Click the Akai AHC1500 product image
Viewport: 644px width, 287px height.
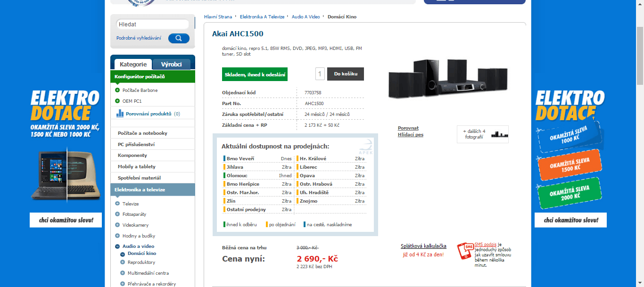[448, 79]
